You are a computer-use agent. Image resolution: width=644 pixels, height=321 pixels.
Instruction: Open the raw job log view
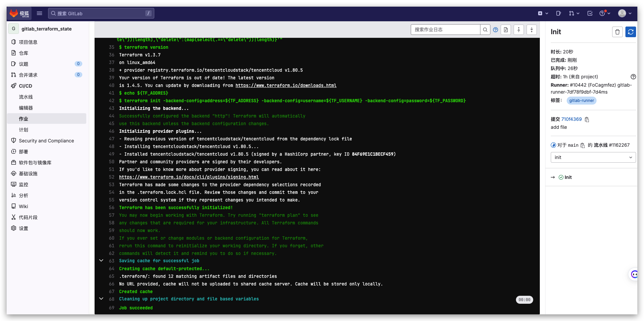506,30
